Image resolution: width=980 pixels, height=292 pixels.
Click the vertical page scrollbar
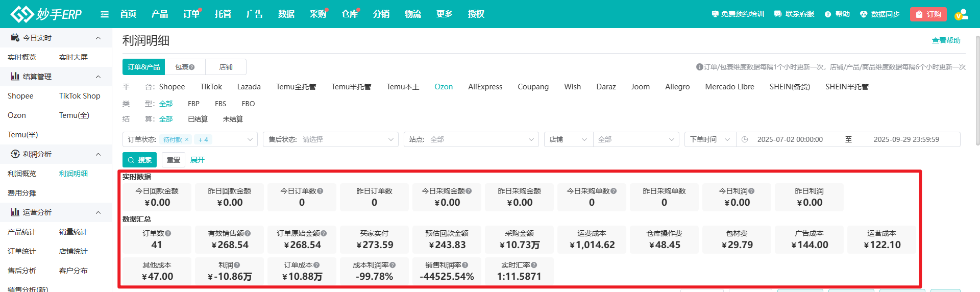tap(977, 90)
